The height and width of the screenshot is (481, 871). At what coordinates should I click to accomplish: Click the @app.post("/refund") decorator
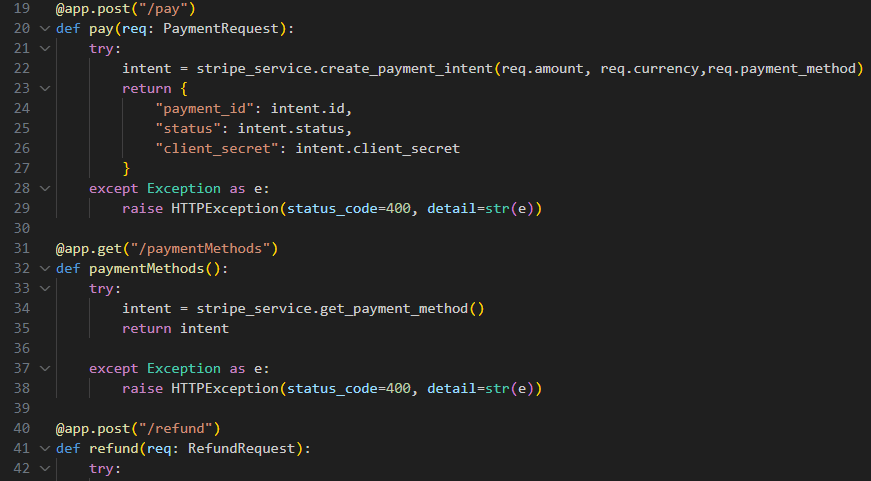point(138,429)
